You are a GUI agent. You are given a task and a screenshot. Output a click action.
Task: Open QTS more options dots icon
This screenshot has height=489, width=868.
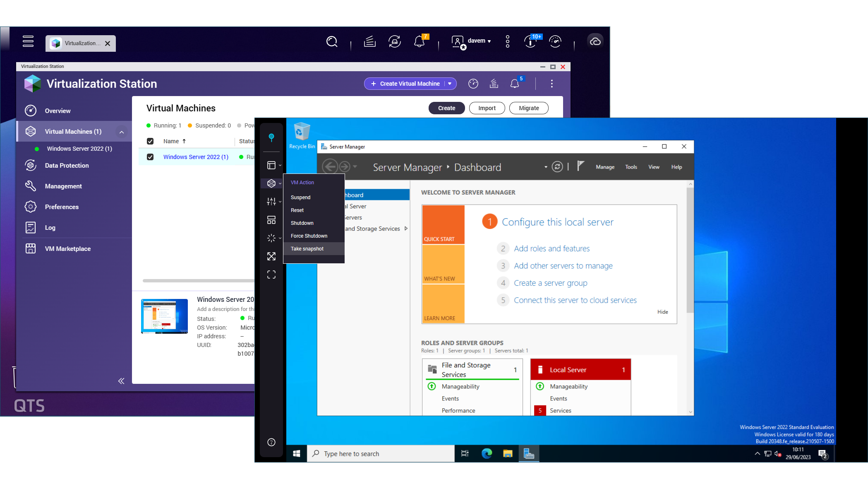[508, 41]
